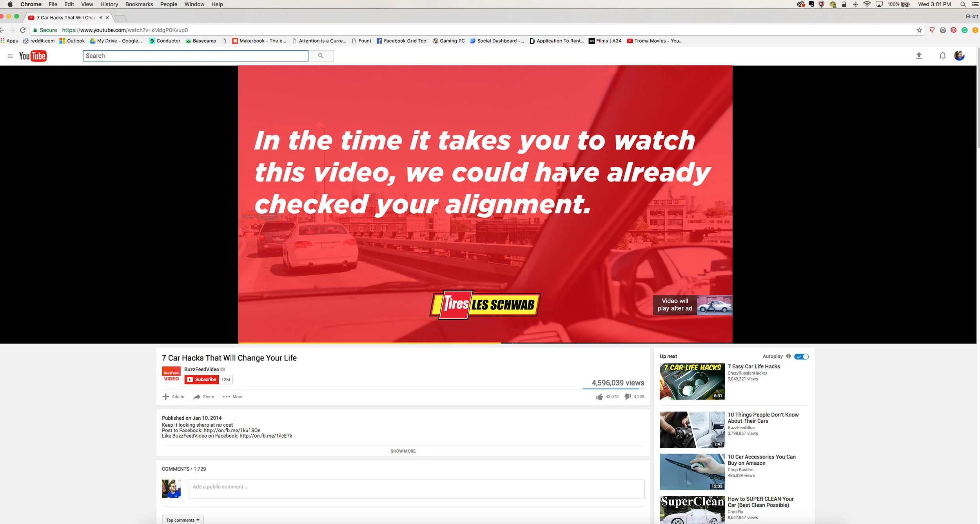Click the Les Schwab Tires ad logo

[x=485, y=305]
